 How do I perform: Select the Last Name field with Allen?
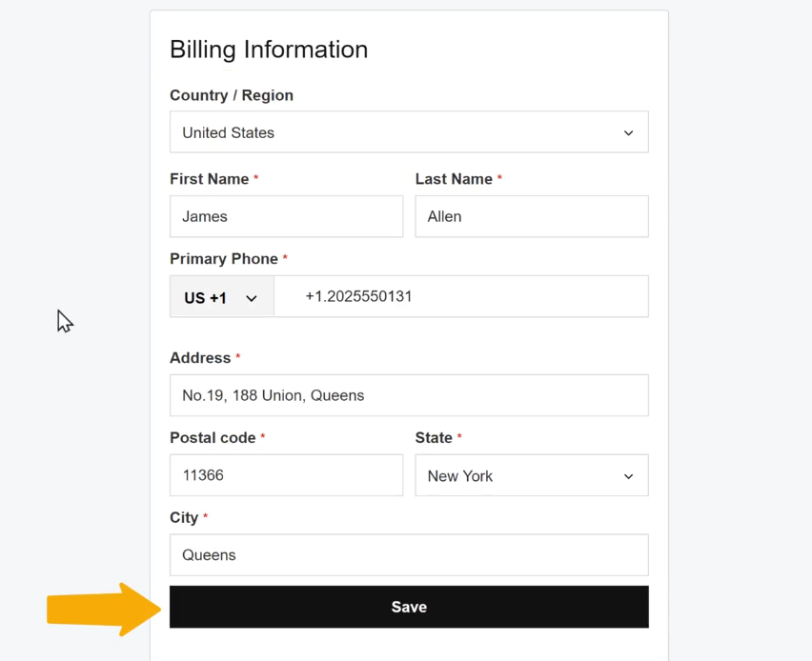(x=532, y=216)
